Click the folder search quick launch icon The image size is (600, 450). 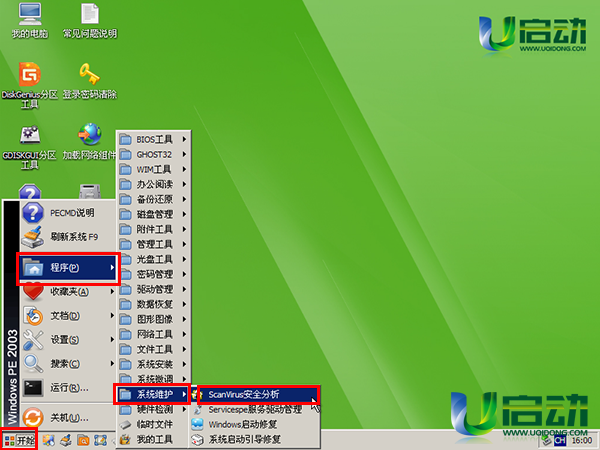pos(83,440)
